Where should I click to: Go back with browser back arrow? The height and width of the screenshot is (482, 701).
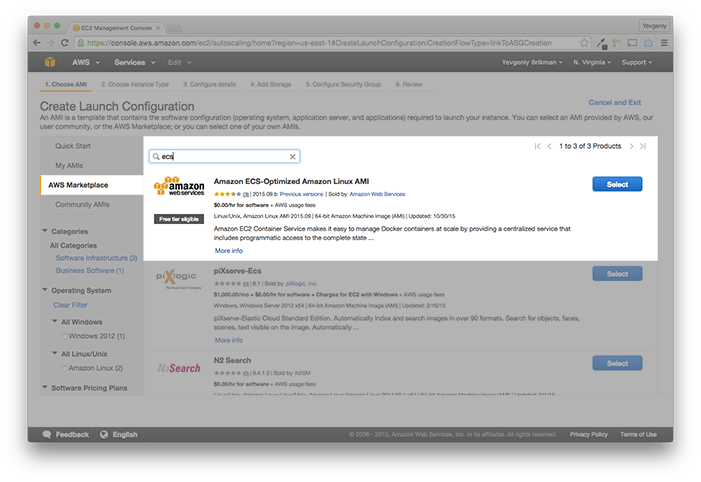tap(37, 43)
